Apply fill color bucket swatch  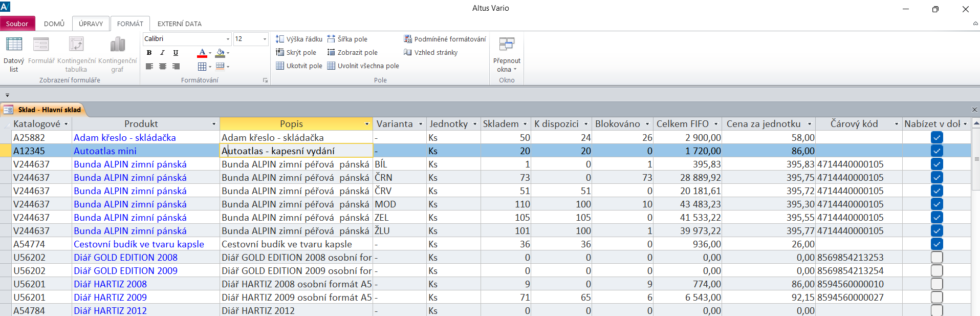220,53
